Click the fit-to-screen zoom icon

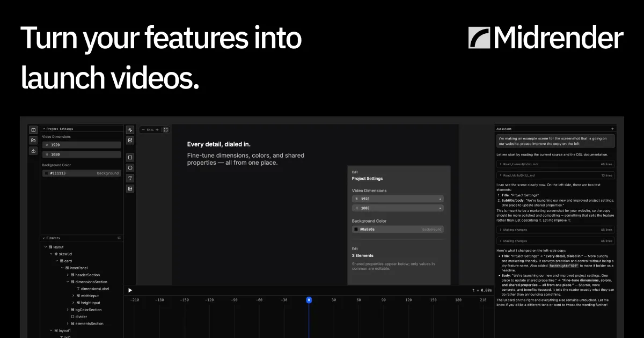click(x=165, y=130)
